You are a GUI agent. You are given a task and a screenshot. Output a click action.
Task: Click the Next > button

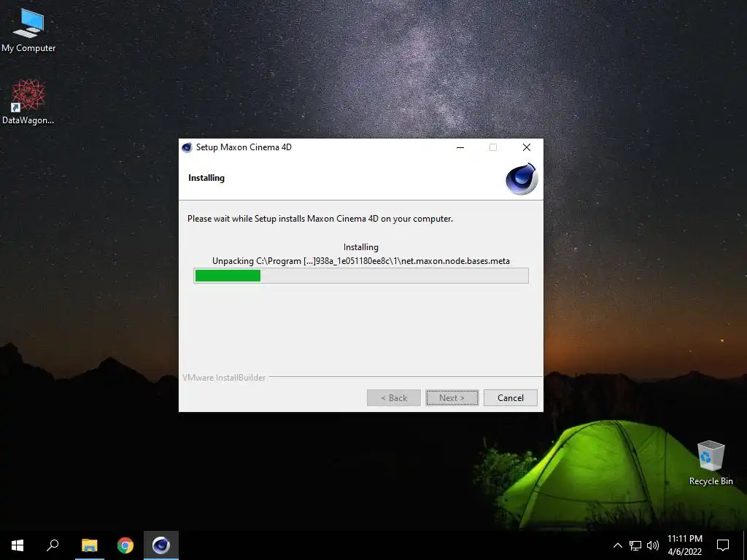point(452,398)
